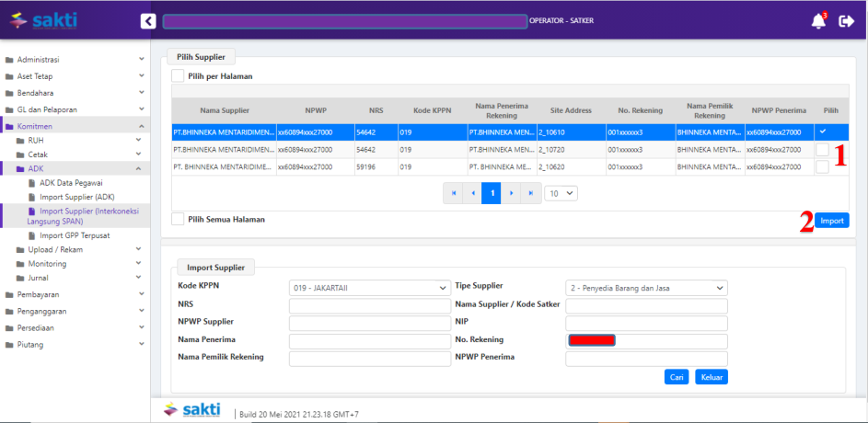
Task: Go to first page in pagination
Action: [452, 193]
